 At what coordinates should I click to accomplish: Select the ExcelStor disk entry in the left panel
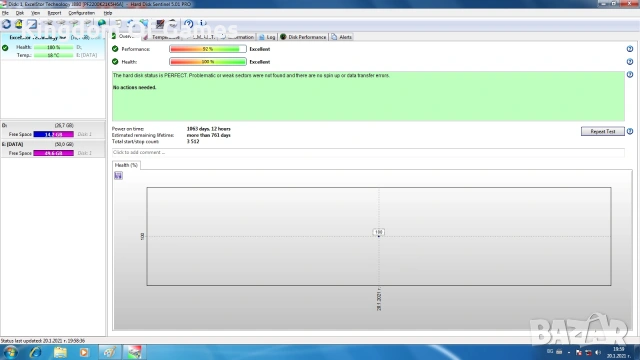53,47
